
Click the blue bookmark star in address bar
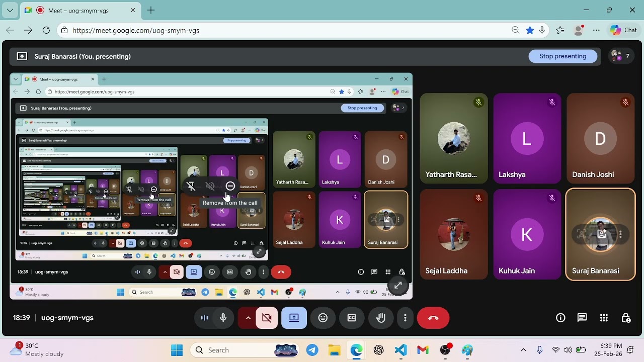point(530,30)
